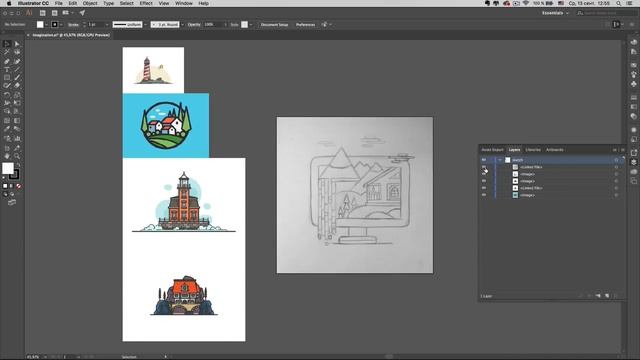Open the File menu
640x360 pixels.
[x=59, y=3]
